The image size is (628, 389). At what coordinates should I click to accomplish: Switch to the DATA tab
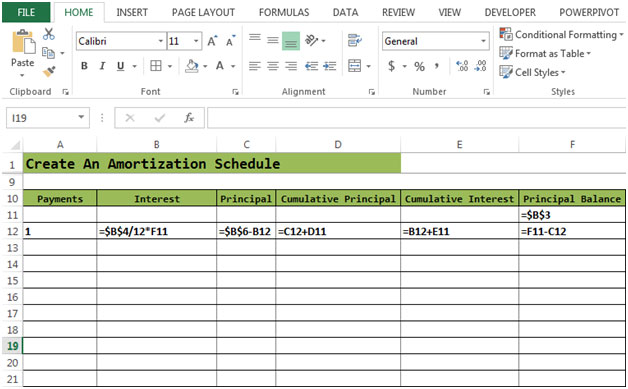[345, 12]
